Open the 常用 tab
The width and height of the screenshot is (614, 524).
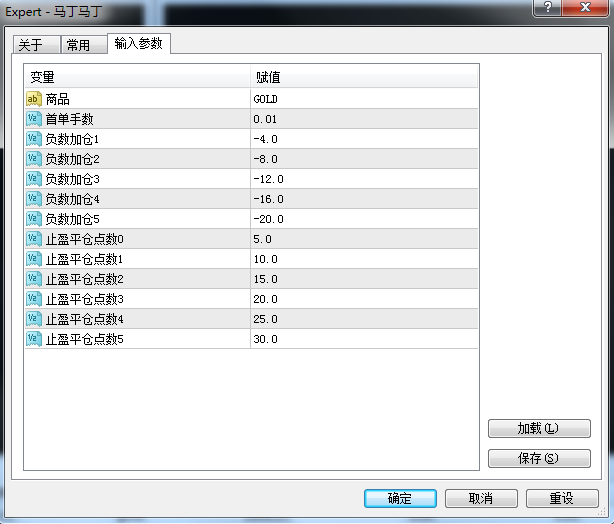pos(78,45)
